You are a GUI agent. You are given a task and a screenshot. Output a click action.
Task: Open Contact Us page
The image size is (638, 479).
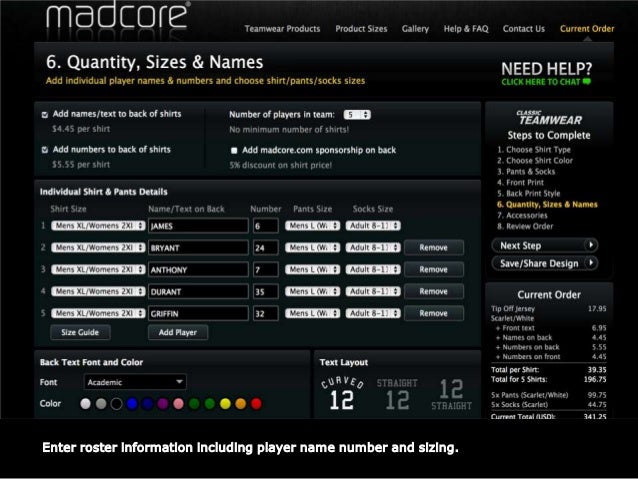pyautogui.click(x=524, y=29)
